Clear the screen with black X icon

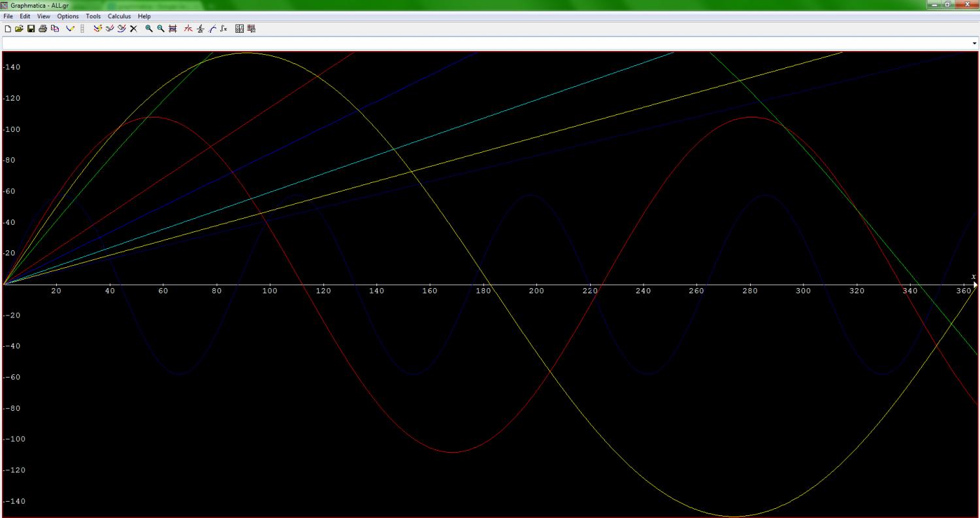click(x=133, y=29)
